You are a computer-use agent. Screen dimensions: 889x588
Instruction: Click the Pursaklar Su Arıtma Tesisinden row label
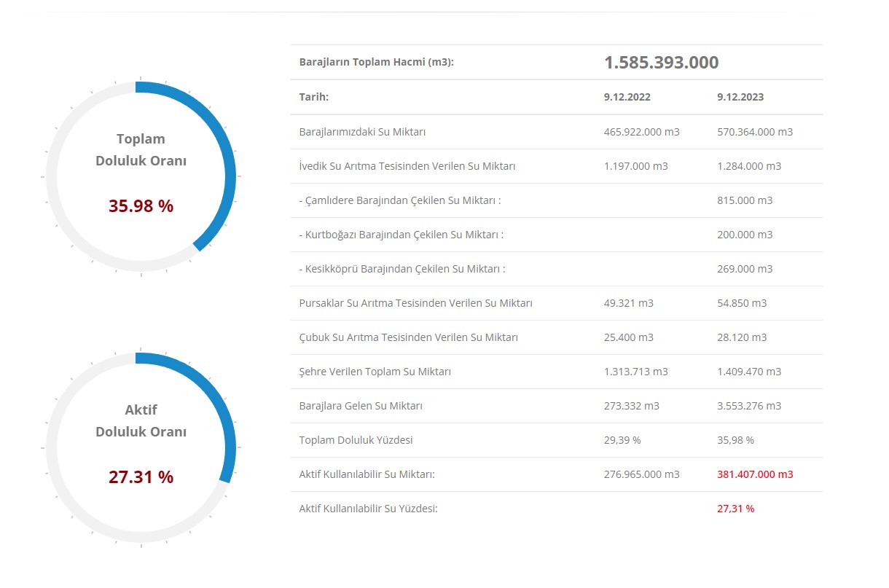point(415,303)
